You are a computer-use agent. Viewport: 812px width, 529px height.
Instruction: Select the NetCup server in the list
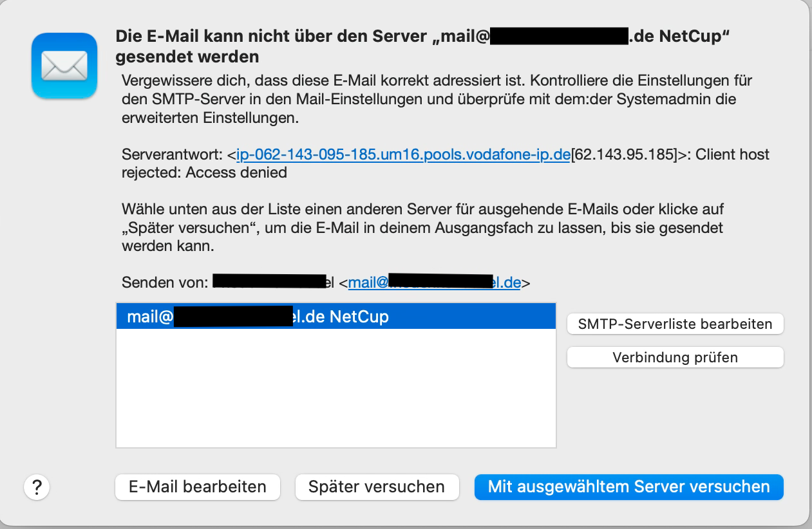pyautogui.click(x=335, y=317)
